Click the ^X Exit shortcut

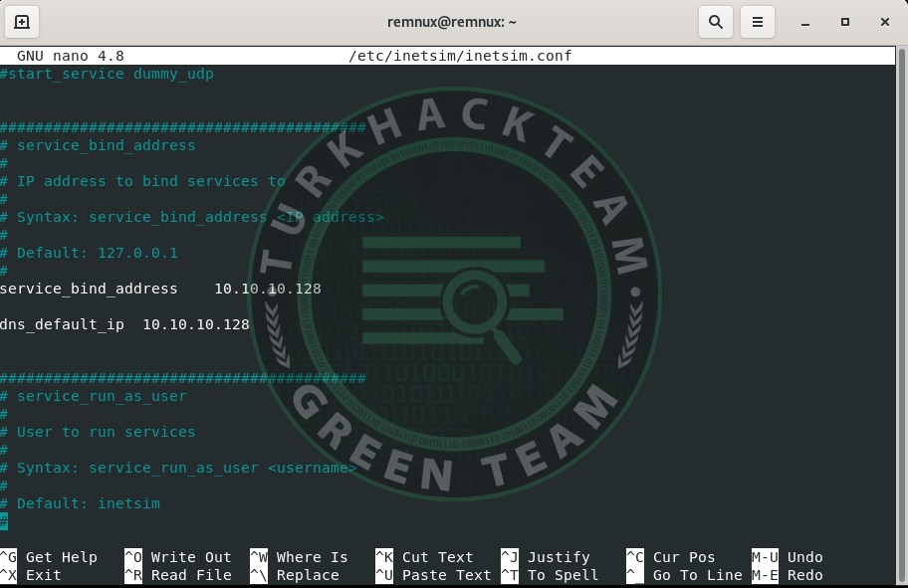(31, 575)
